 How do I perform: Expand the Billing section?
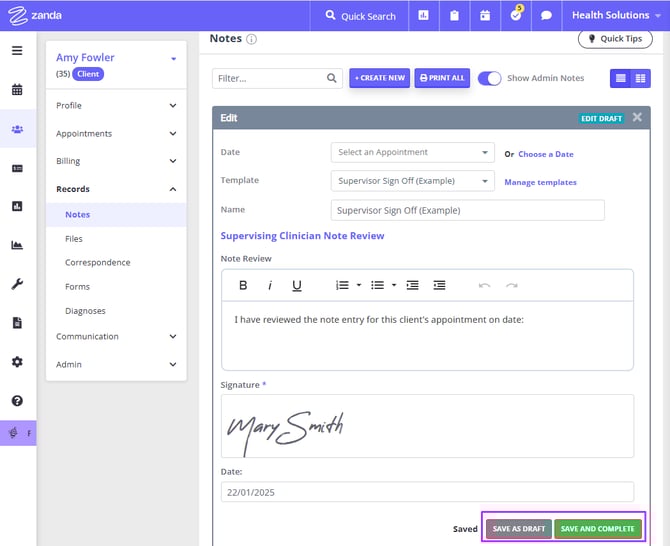click(x=115, y=161)
